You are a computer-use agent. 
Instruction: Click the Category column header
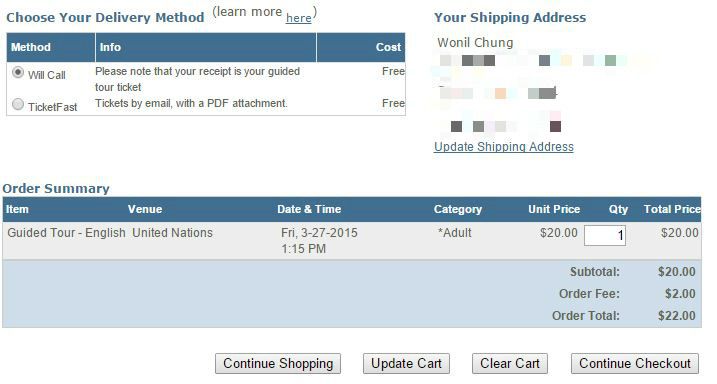click(458, 209)
